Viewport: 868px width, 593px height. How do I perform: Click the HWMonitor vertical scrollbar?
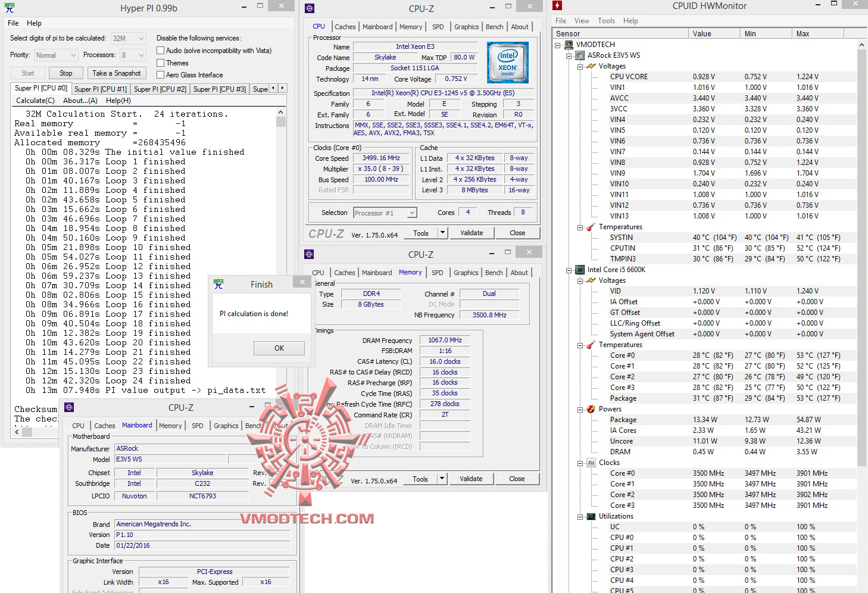click(x=862, y=258)
